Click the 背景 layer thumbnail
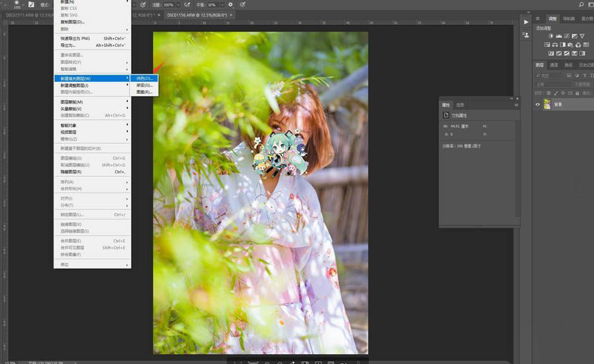The image size is (594, 364). coord(547,104)
